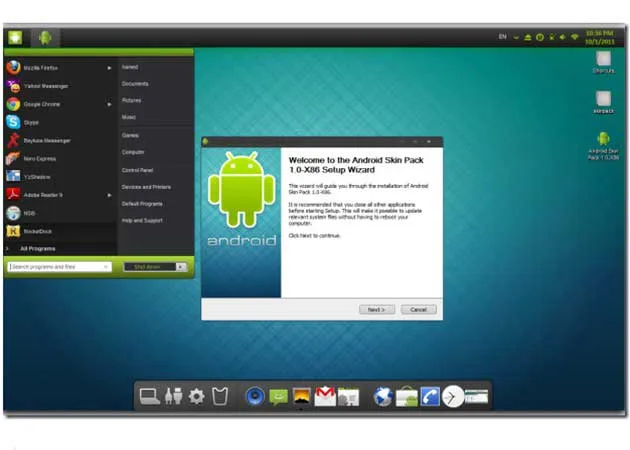Expand Adobe Reader 9 jump list arrow

(109, 195)
